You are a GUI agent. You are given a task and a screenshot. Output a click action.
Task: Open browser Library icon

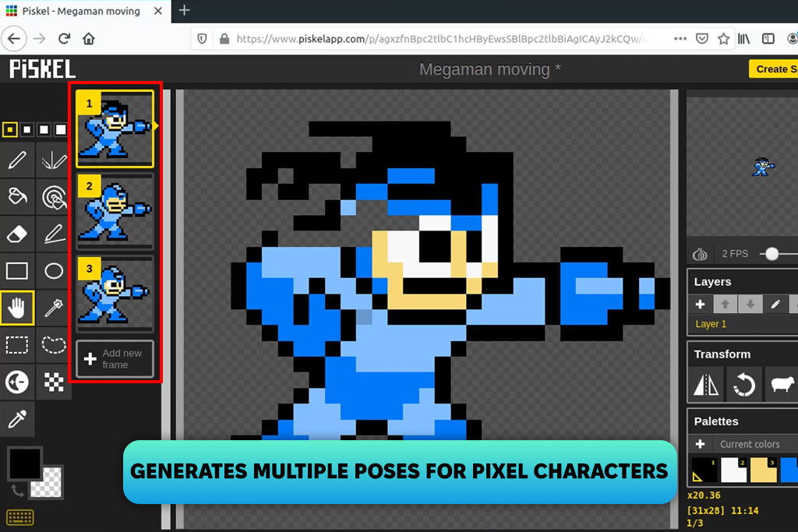(x=744, y=39)
